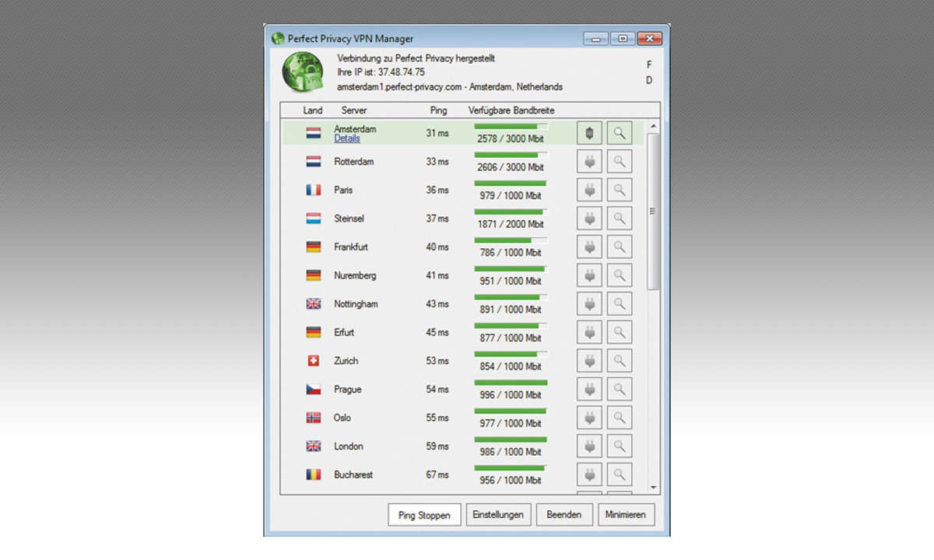Sort by the Land column header
Image resolution: width=934 pixels, height=560 pixels.
pyautogui.click(x=313, y=110)
